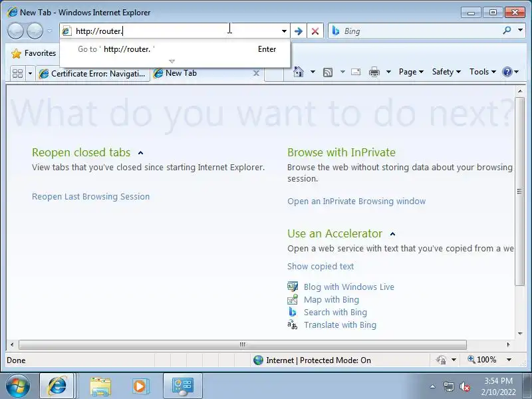Open the Favorites star button

point(33,53)
